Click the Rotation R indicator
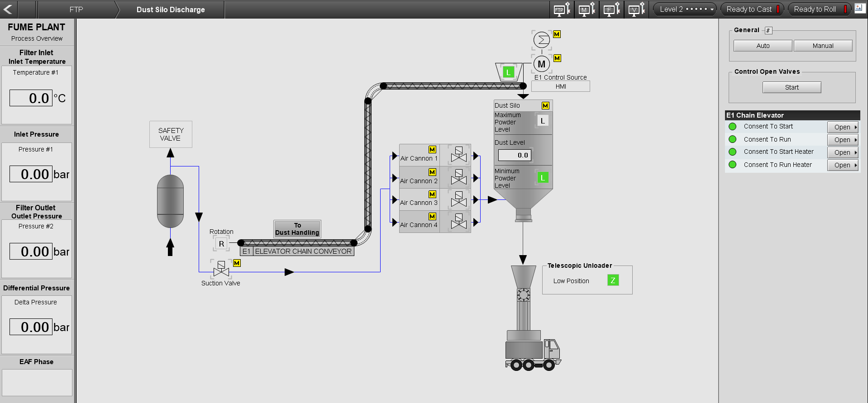Image resolution: width=868 pixels, height=403 pixels. click(221, 244)
